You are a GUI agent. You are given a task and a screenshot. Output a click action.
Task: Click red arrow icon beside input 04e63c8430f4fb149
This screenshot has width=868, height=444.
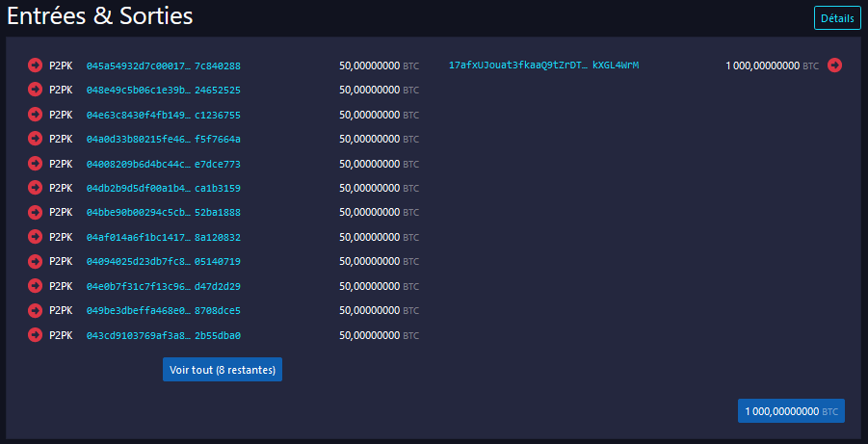click(x=35, y=114)
